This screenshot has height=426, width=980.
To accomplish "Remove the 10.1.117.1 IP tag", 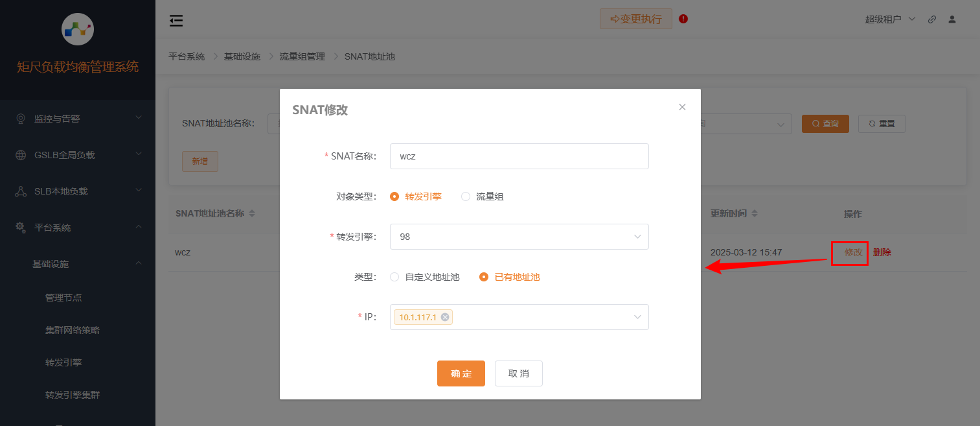I will tap(445, 317).
